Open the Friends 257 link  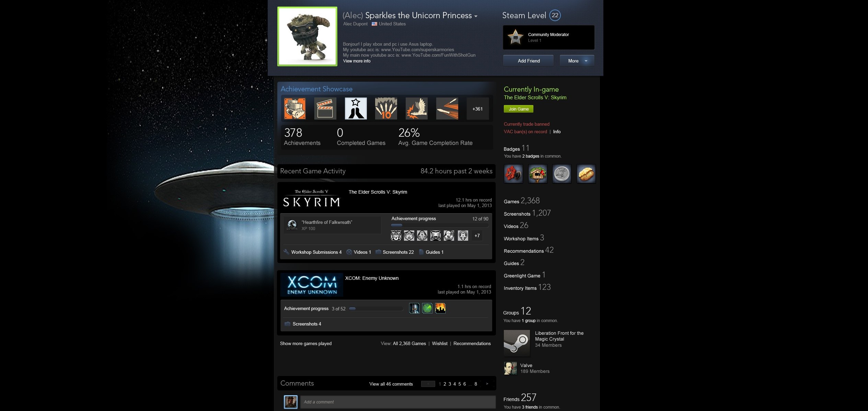(520, 398)
